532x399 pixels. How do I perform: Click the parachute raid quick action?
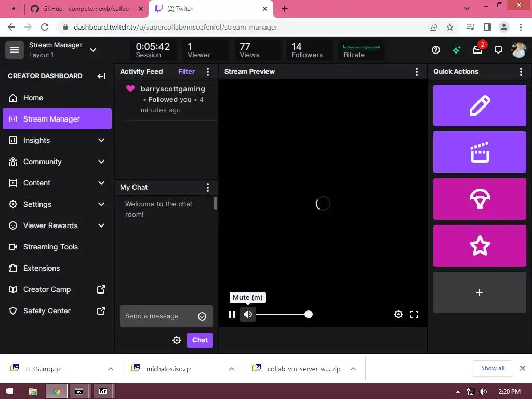coord(480,199)
